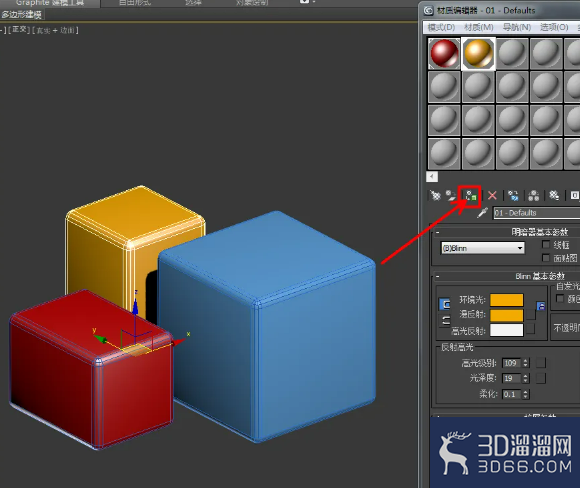Click Put Material to Scene icon
The height and width of the screenshot is (488, 580).
coord(451,195)
